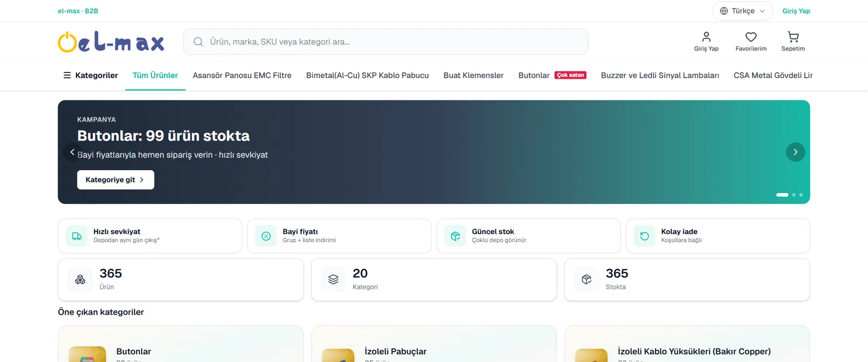Go to previous banner slide arrow
Image resolution: width=868 pixels, height=362 pixels.
pyautogui.click(x=72, y=152)
